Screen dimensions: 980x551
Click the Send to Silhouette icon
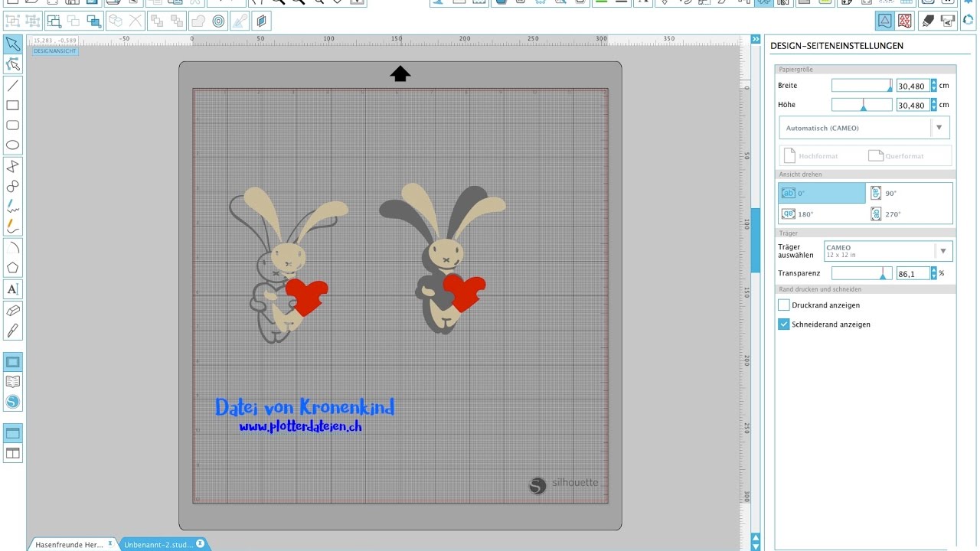coord(948,21)
